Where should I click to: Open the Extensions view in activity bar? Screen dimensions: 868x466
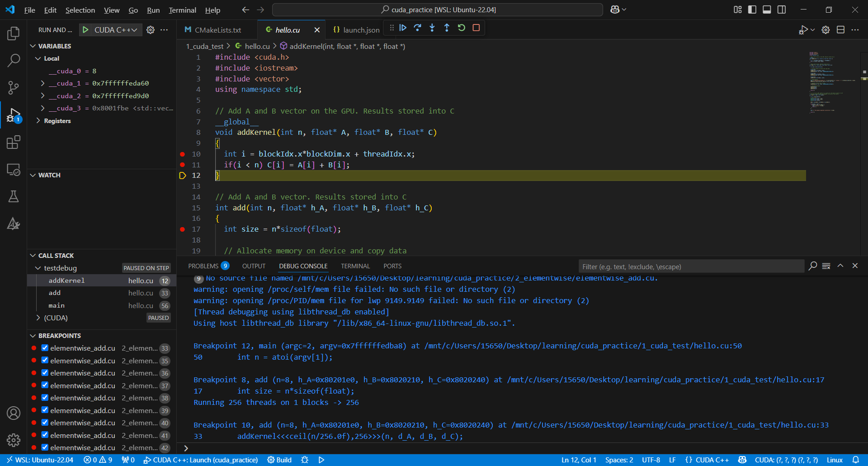pyautogui.click(x=14, y=143)
